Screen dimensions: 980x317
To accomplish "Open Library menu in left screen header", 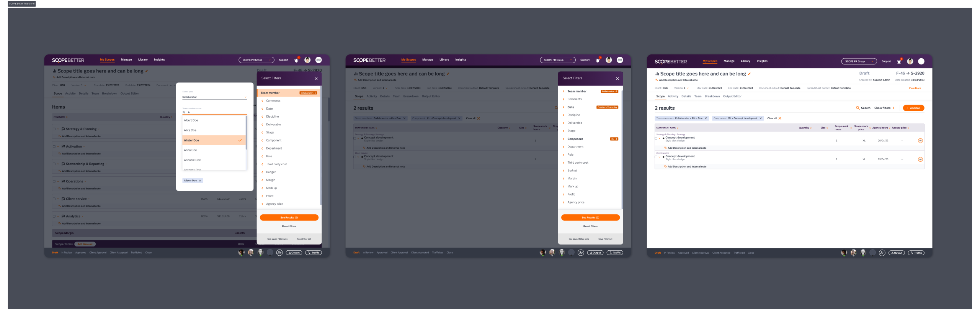I will pos(143,60).
